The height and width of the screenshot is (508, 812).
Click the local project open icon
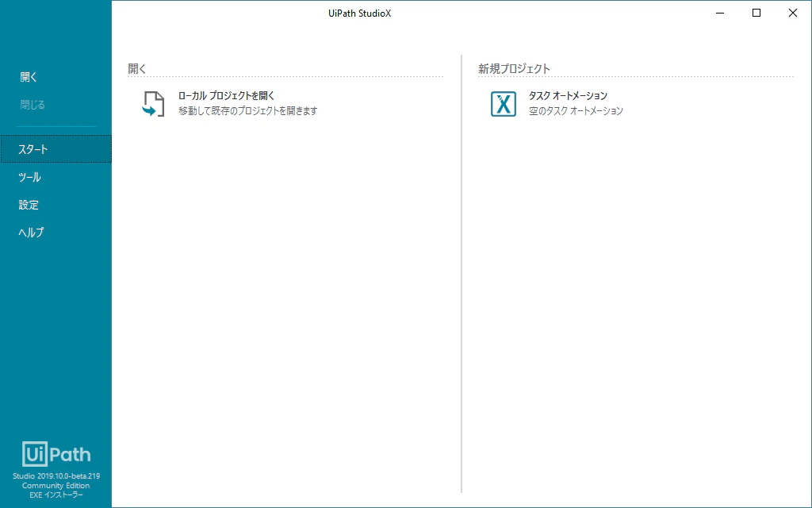pyautogui.click(x=153, y=104)
